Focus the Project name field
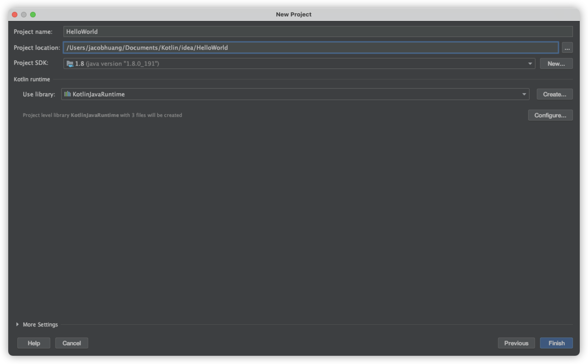588x364 pixels. [x=318, y=32]
